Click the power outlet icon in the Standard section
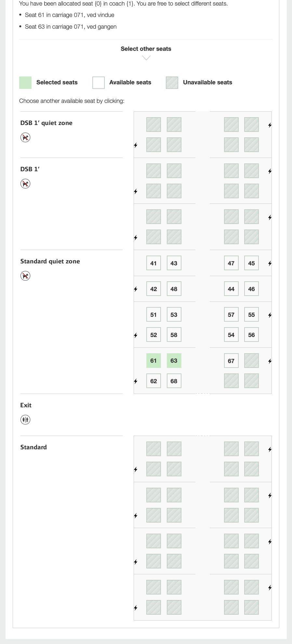The width and height of the screenshot is (292, 644). [270, 449]
